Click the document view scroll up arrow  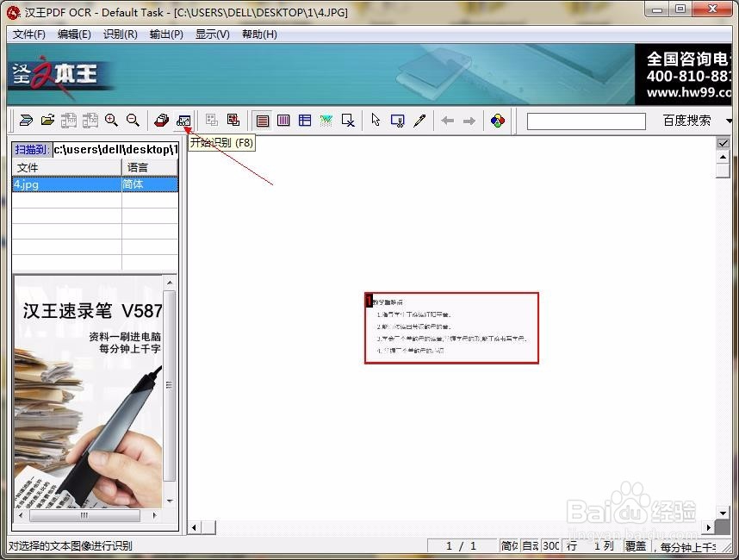click(x=723, y=157)
